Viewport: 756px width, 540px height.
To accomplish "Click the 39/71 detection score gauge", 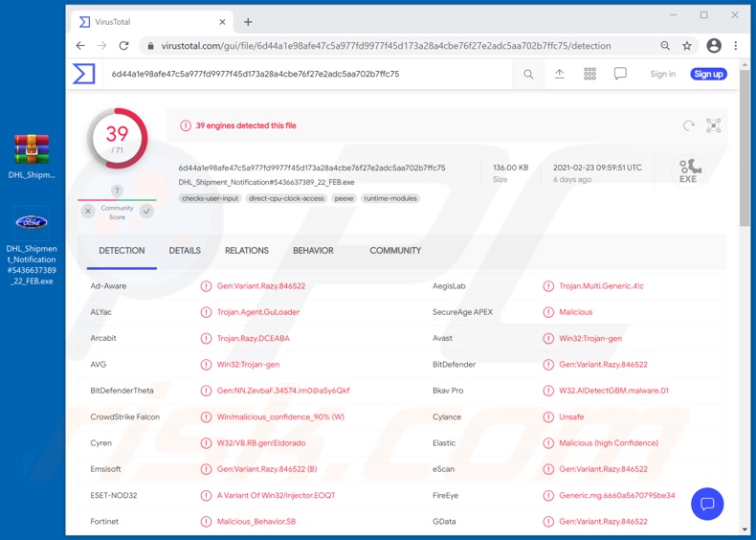I will [x=117, y=139].
